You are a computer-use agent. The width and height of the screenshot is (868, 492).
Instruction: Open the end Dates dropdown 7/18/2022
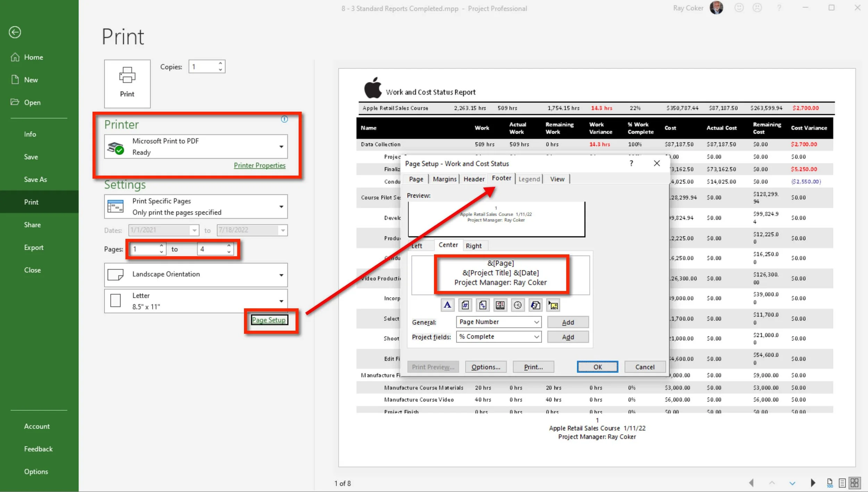click(283, 230)
